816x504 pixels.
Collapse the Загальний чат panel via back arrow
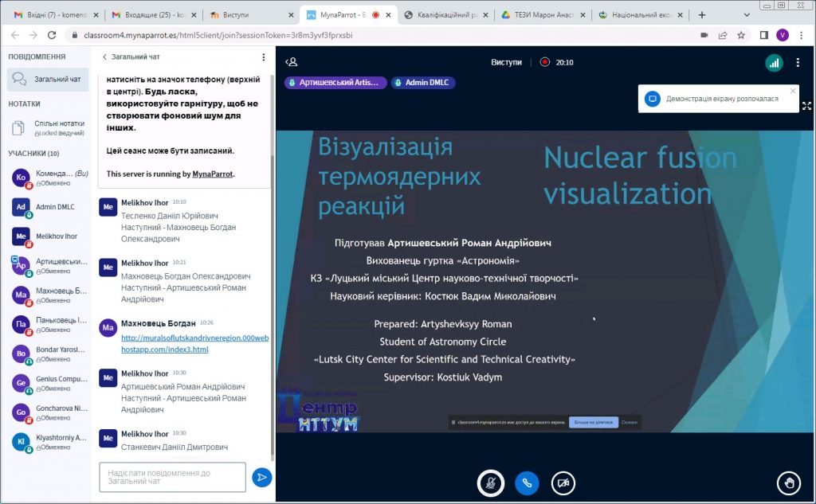tap(104, 57)
